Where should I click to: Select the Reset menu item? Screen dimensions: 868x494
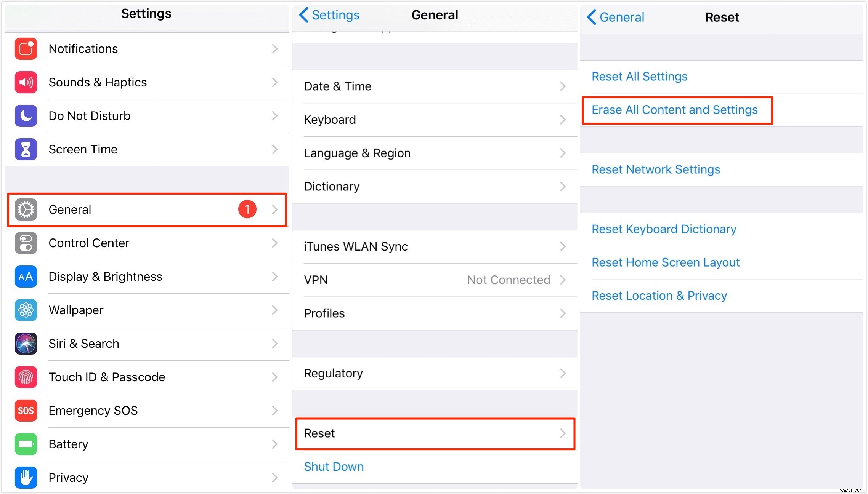point(433,433)
